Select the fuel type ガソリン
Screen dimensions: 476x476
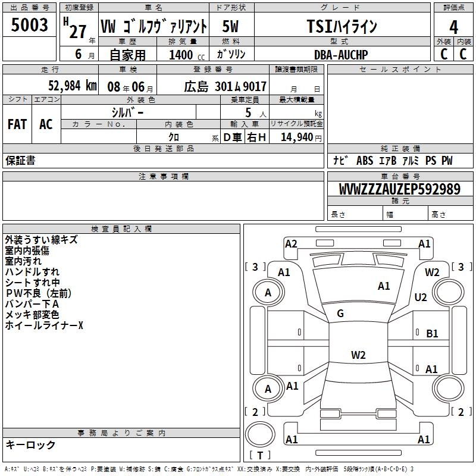231,54
